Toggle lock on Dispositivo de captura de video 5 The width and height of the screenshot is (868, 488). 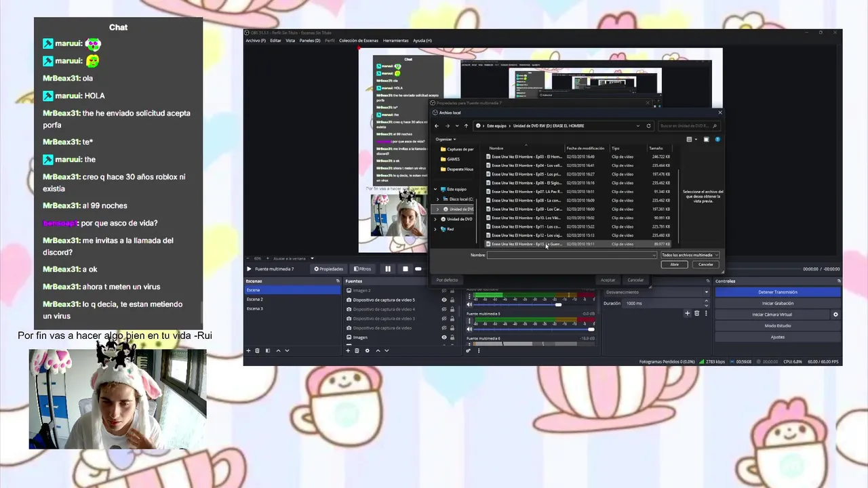point(452,300)
